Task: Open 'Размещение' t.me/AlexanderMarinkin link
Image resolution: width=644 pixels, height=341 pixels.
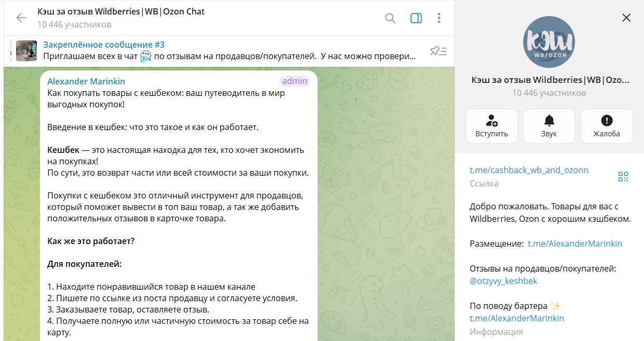Action: click(x=575, y=244)
